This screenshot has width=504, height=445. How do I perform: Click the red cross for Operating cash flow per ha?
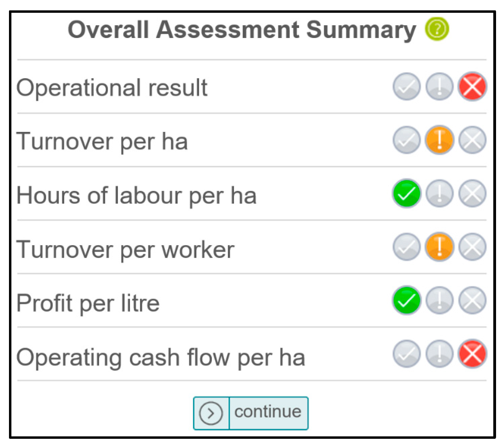[x=472, y=354]
